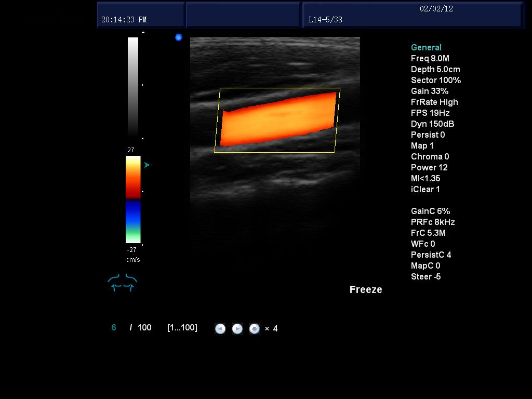Image resolution: width=532 pixels, height=399 pixels.
Task: Click the neck and shoulders body mark icon
Action: click(123, 283)
